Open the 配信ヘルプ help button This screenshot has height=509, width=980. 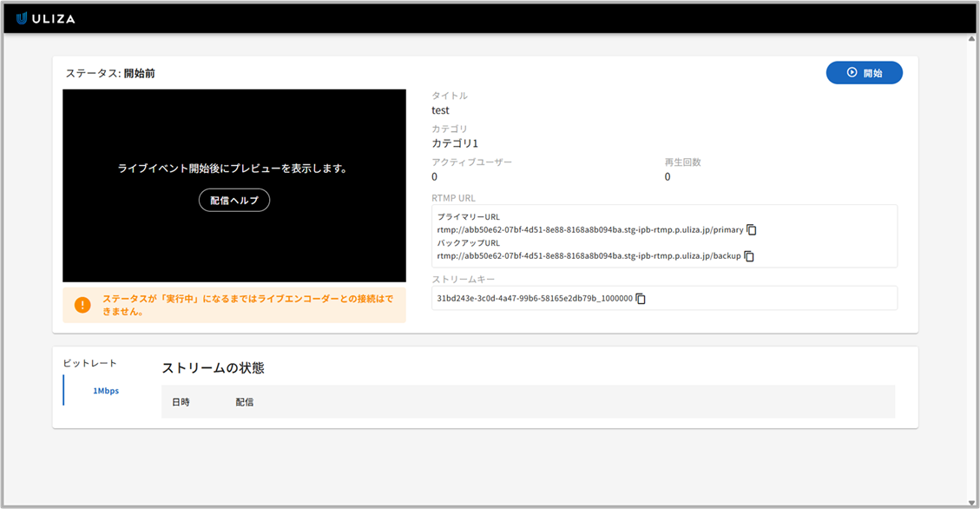[234, 200]
